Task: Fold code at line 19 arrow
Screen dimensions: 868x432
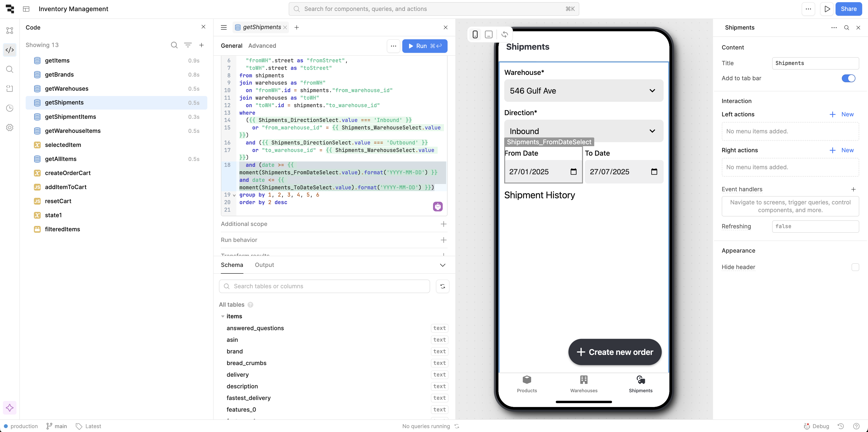Action: pyautogui.click(x=234, y=195)
